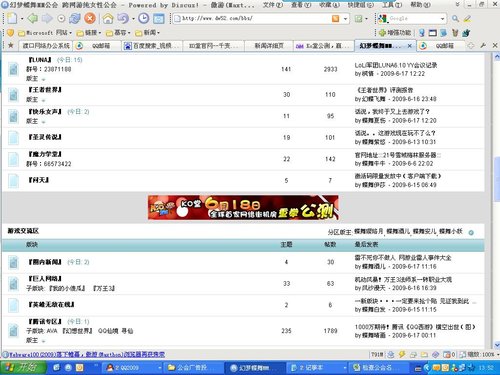Click the Refresh page icon
Viewport: 500px width, 375px height.
click(75, 18)
